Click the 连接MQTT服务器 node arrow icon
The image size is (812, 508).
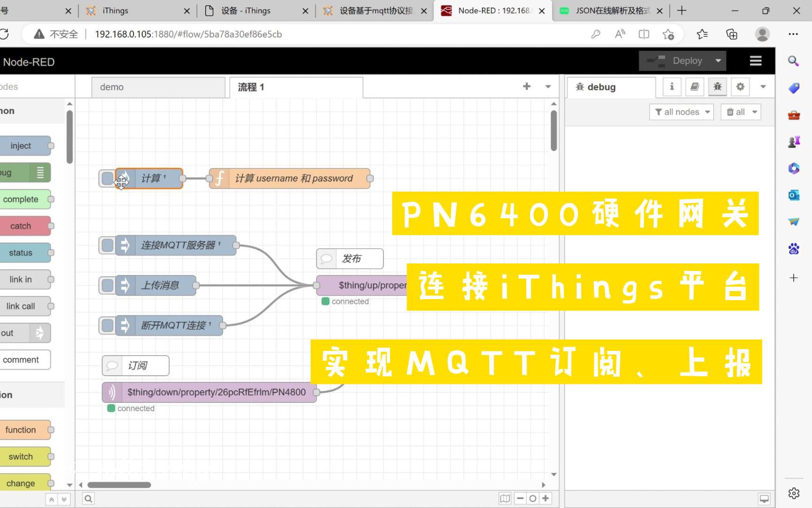[125, 245]
